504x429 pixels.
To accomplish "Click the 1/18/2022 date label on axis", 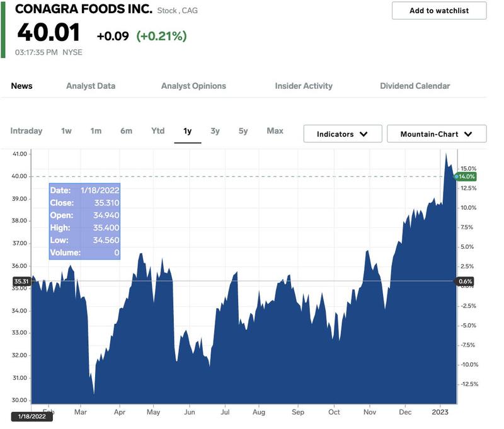I will coord(32,416).
